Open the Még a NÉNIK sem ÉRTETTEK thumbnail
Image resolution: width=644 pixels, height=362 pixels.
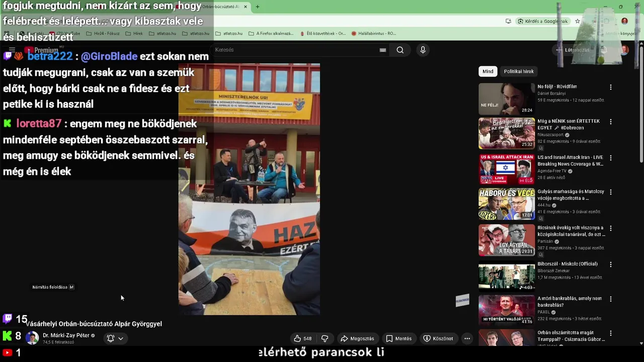tap(507, 133)
